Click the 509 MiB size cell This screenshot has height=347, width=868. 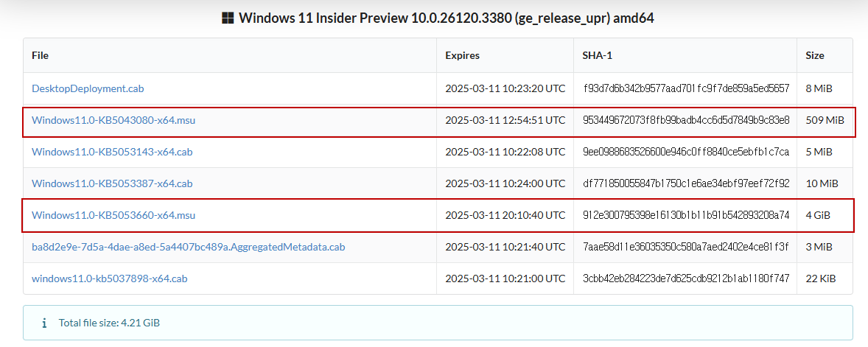[825, 120]
